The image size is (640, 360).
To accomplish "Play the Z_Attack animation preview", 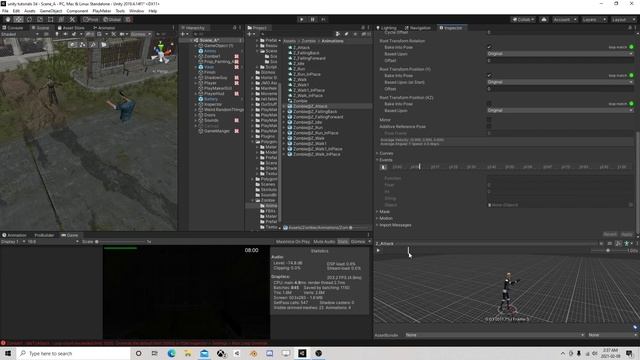I will (378, 251).
